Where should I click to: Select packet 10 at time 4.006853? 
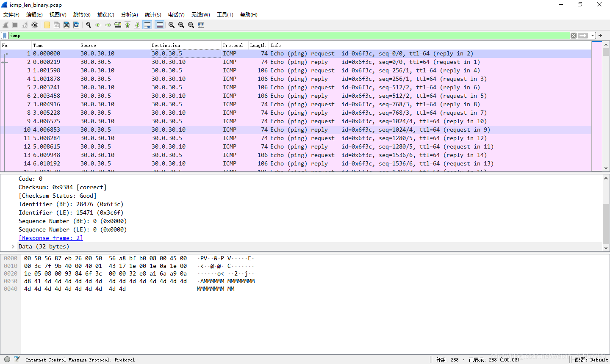coord(296,130)
